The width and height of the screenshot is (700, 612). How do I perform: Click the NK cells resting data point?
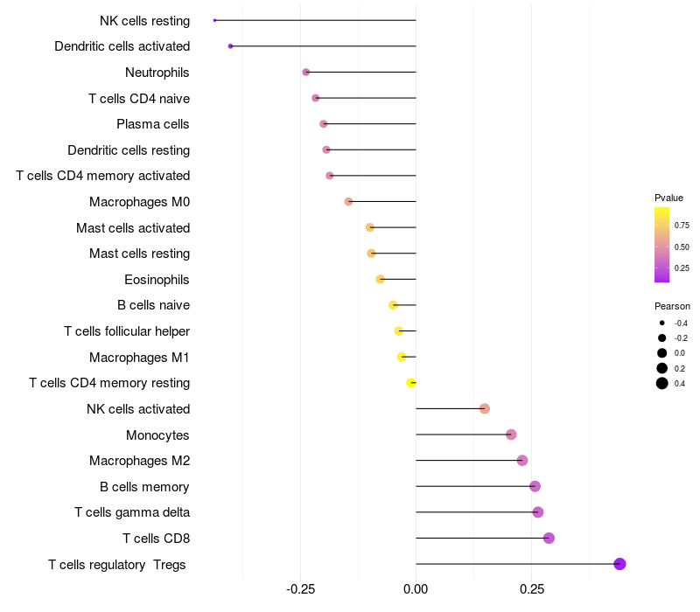point(214,20)
